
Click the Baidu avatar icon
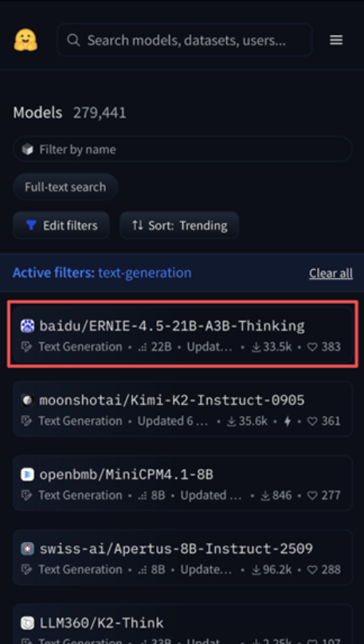(28, 326)
